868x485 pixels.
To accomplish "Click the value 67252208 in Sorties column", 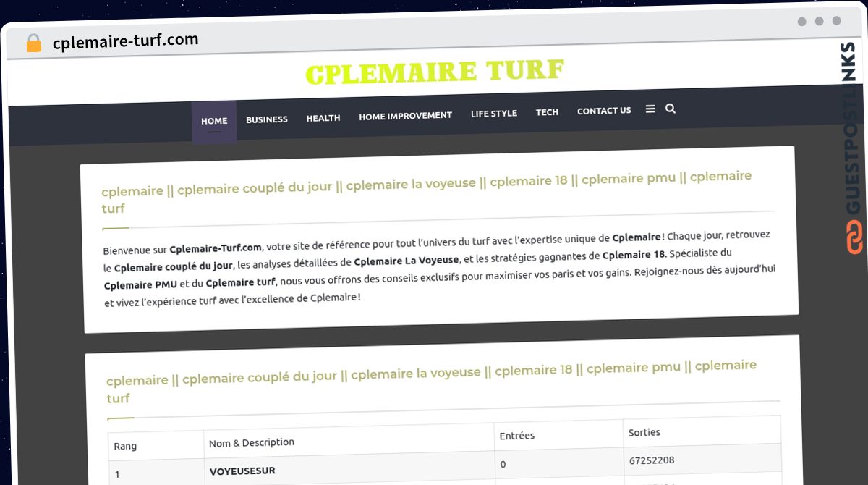I will (652, 460).
